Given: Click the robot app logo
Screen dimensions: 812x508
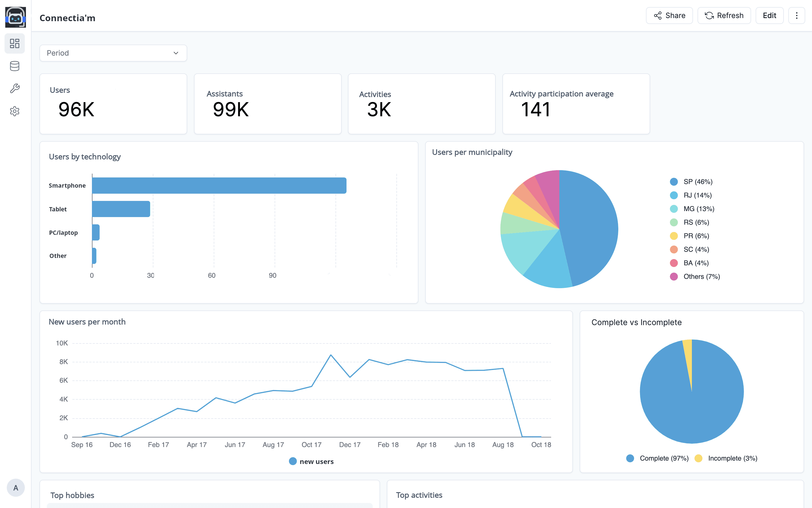Looking at the screenshot, I should pyautogui.click(x=16, y=17).
